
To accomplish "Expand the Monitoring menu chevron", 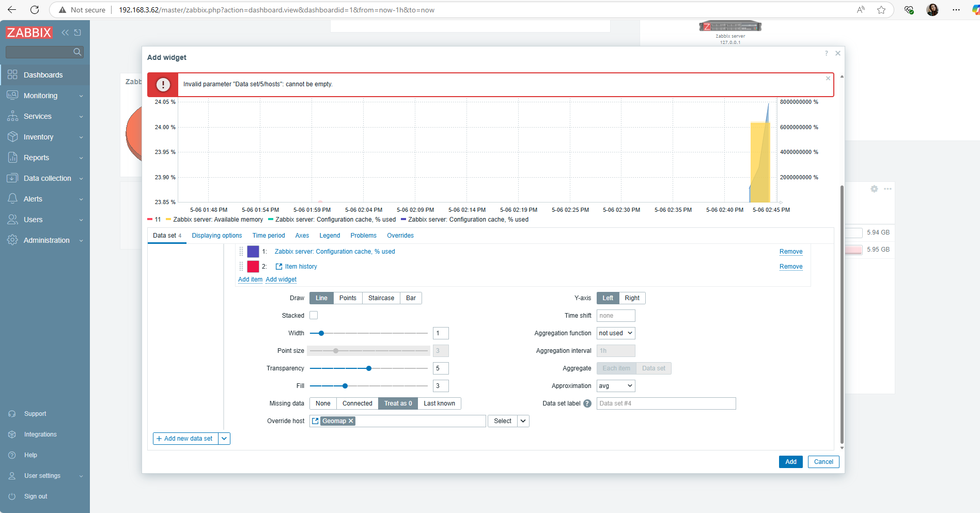I will (x=81, y=96).
